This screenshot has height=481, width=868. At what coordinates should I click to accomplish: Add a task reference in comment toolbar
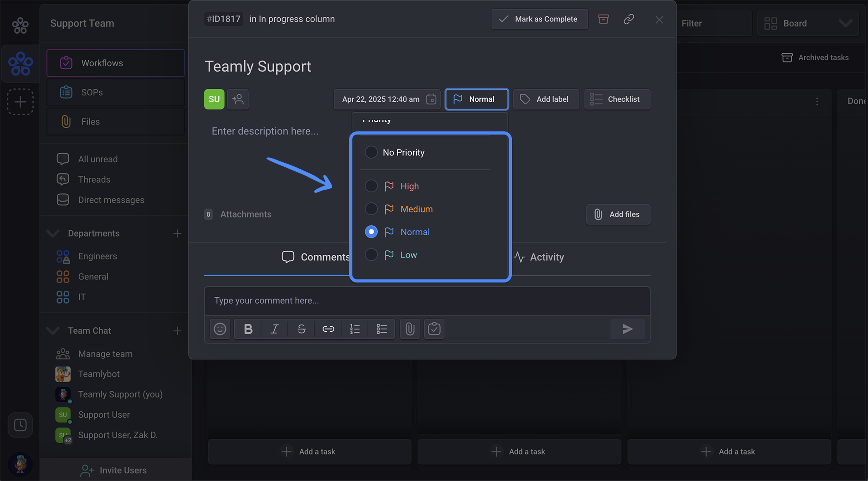click(434, 329)
